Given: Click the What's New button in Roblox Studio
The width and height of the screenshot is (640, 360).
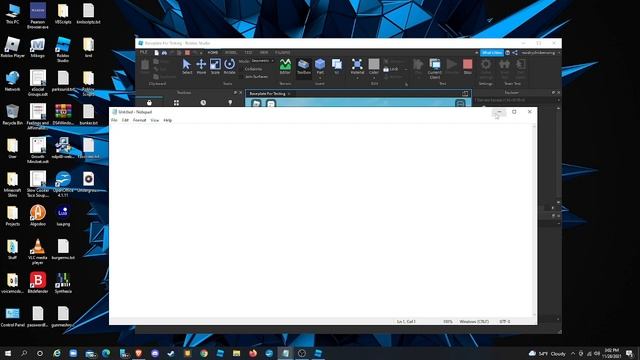Looking at the screenshot, I should pos(492,53).
